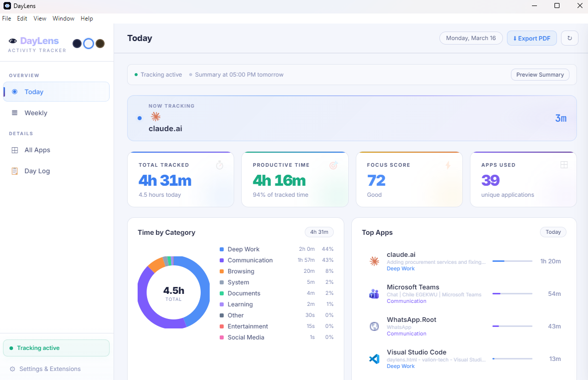Select the Entertainment category legend row
The image size is (588, 380).
276,326
